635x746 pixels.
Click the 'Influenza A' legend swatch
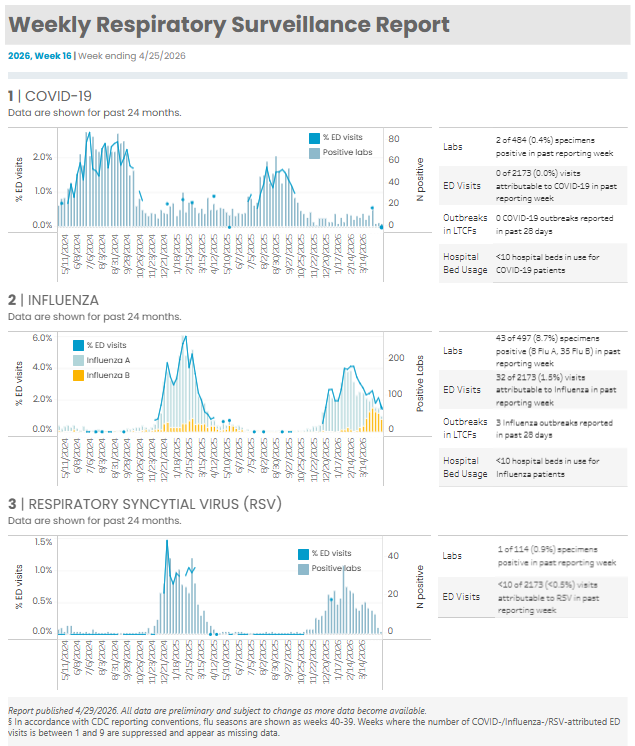click(x=78, y=360)
